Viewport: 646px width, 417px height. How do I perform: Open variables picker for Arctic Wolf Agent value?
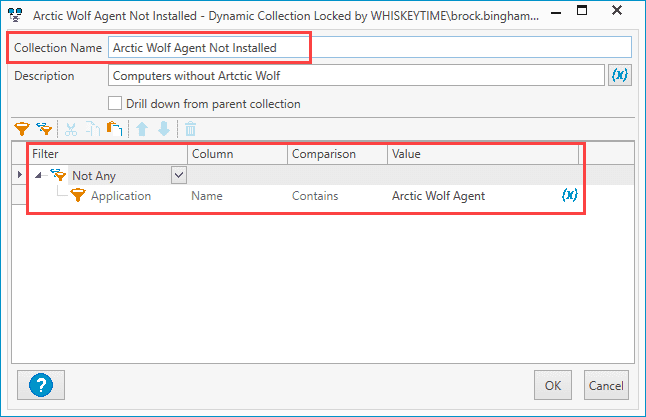point(570,195)
